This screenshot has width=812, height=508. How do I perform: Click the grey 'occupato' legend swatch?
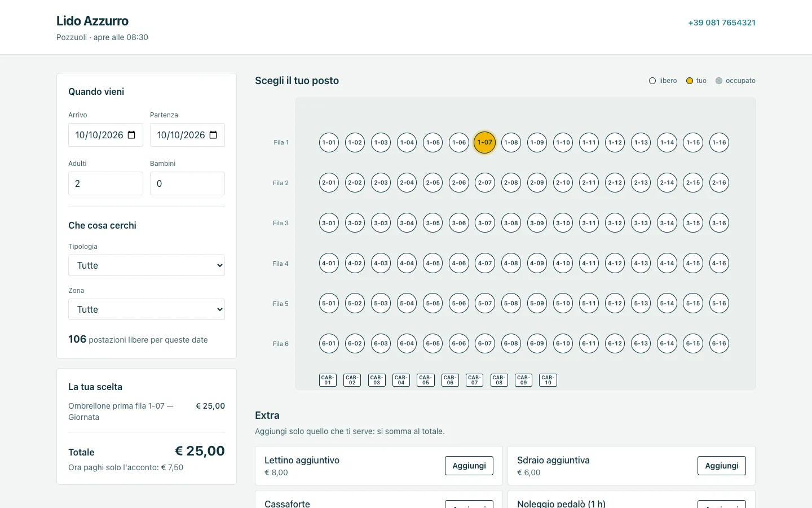719,81
